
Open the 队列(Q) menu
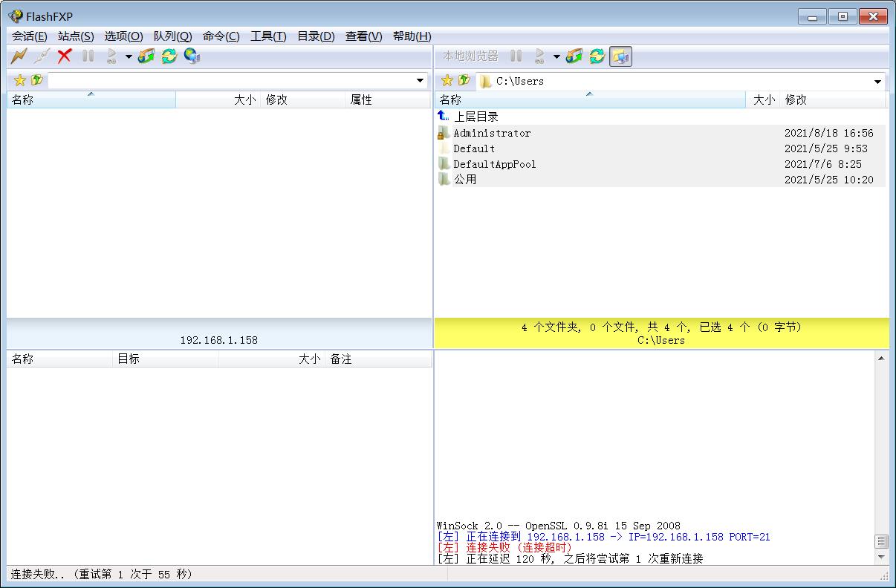point(172,36)
